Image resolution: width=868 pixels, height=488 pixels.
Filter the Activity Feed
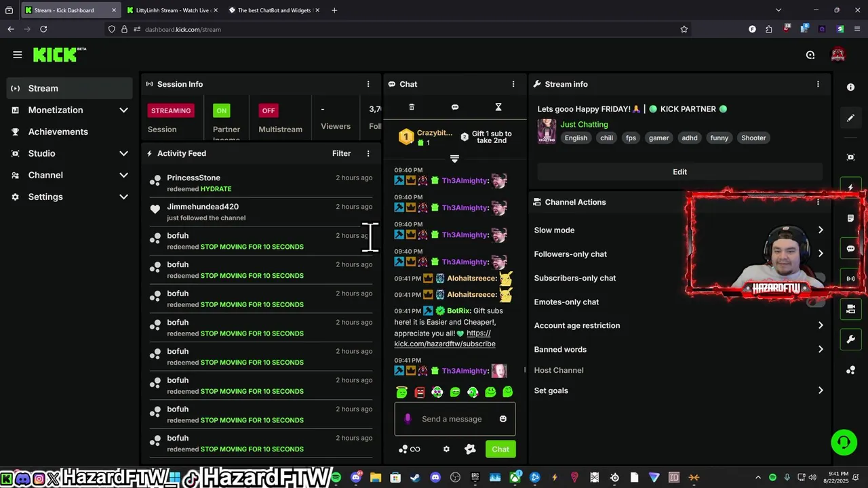pyautogui.click(x=341, y=153)
